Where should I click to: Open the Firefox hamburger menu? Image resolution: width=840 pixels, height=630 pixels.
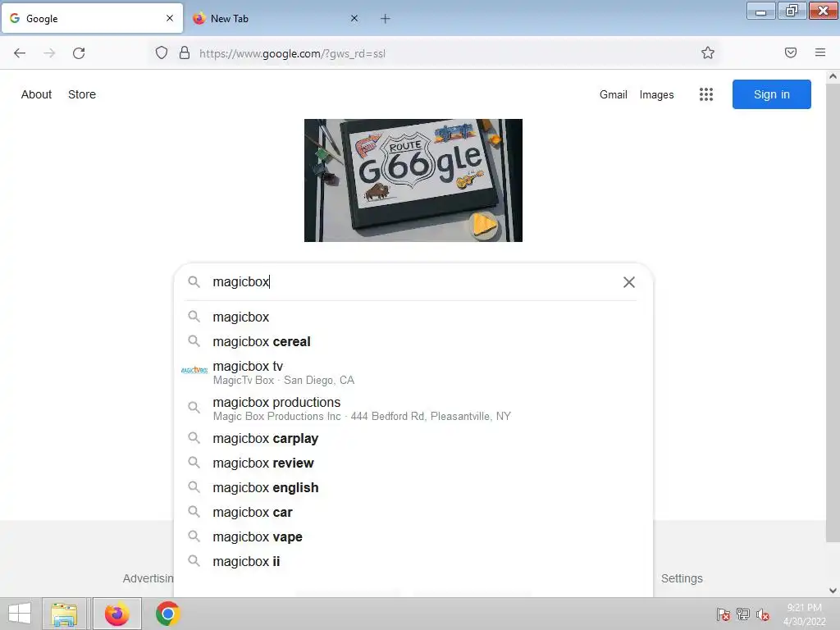(819, 52)
